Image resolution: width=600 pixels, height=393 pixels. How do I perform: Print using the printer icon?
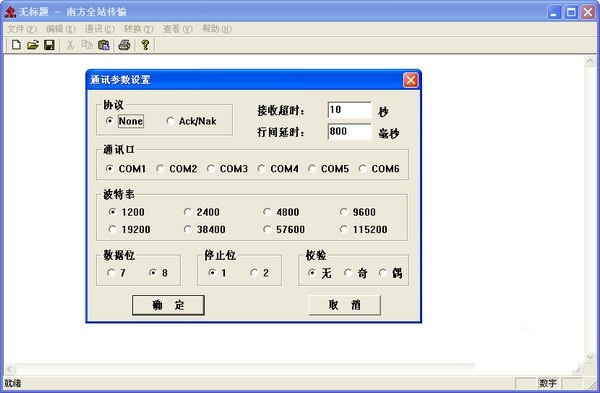(124, 45)
